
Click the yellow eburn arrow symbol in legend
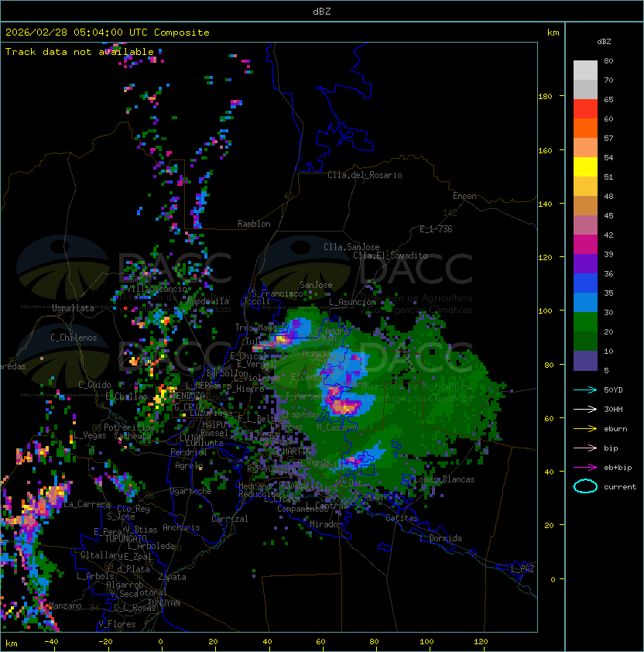(x=585, y=429)
